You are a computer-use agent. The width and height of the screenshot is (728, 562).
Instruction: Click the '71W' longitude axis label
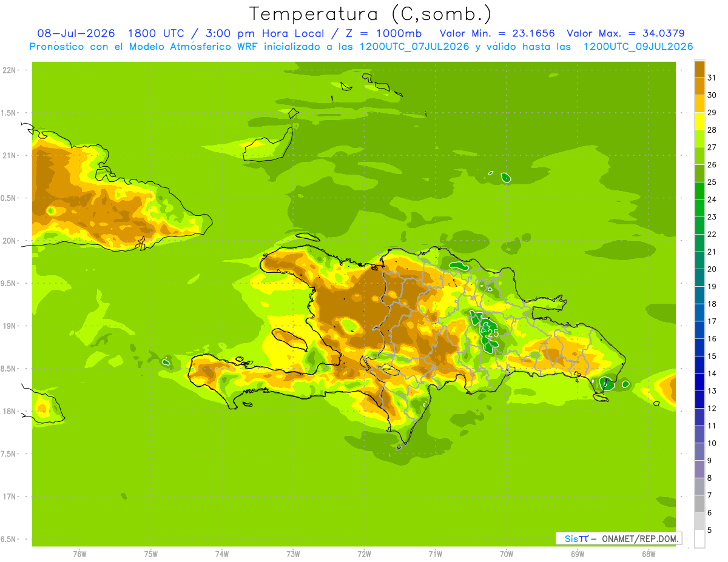(x=435, y=554)
